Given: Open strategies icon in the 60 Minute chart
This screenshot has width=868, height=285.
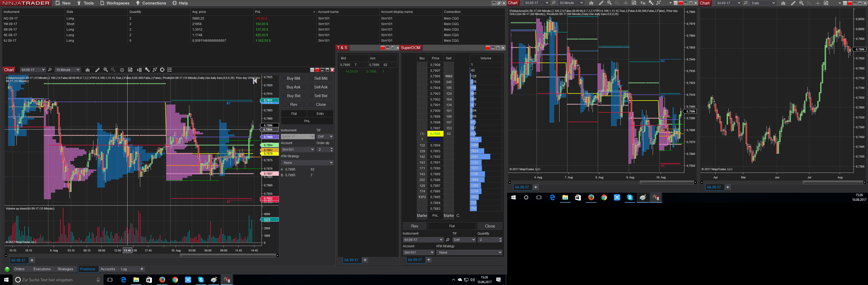Looking at the screenshot, I should (659, 3).
